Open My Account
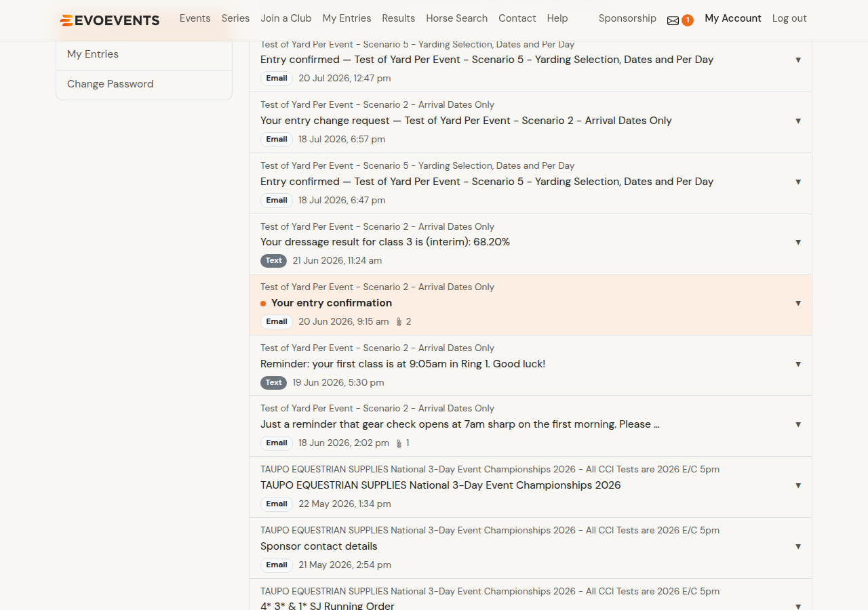868x610 pixels. [x=733, y=18]
